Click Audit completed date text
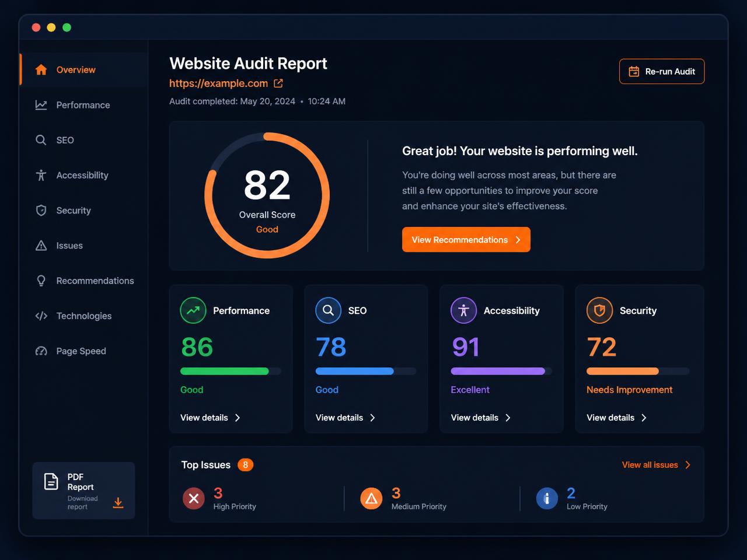 (257, 101)
